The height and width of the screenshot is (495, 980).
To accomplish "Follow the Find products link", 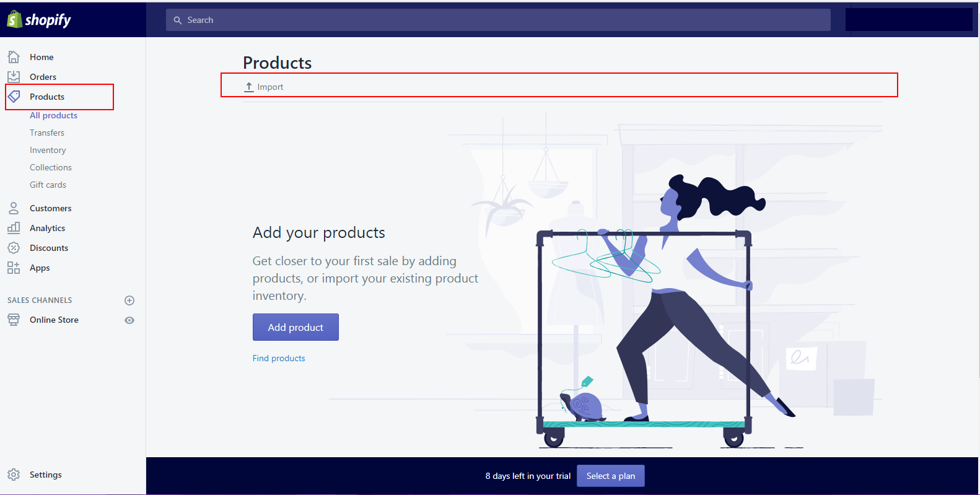I will click(279, 358).
